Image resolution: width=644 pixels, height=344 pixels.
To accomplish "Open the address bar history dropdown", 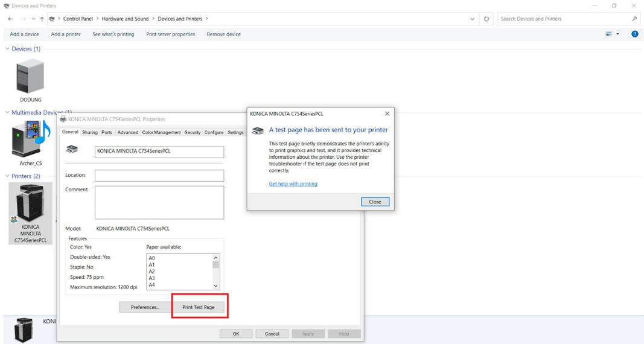I will [472, 19].
